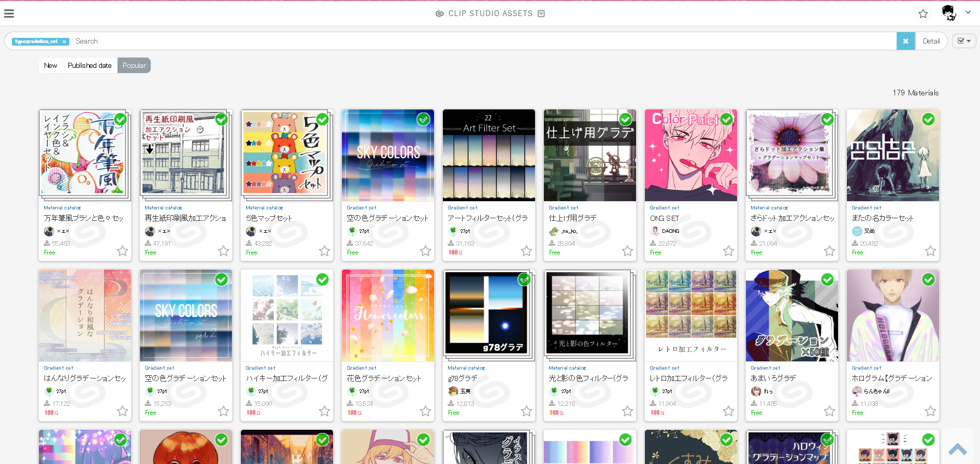
Task: Favorite the SKY COLORS ver.2 card star
Action: pos(223,411)
